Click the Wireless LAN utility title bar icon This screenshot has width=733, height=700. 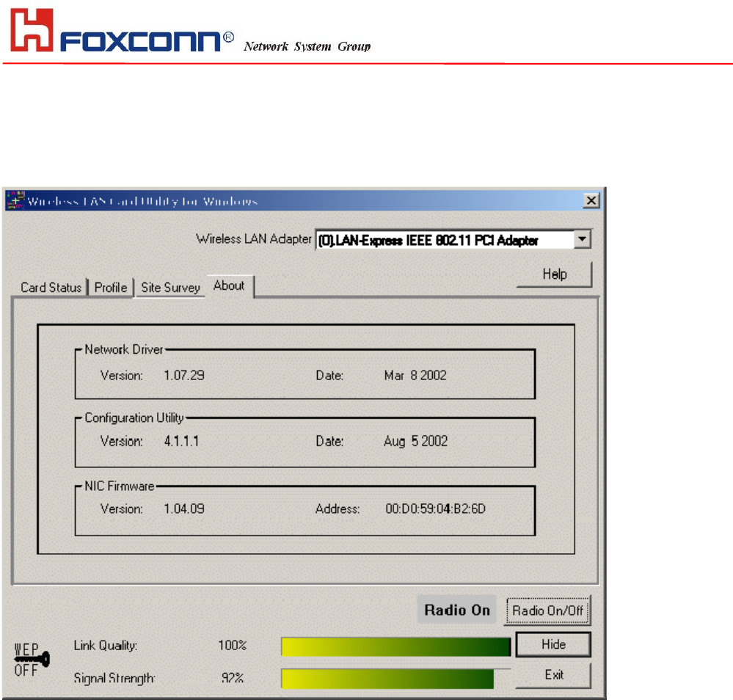click(x=15, y=200)
